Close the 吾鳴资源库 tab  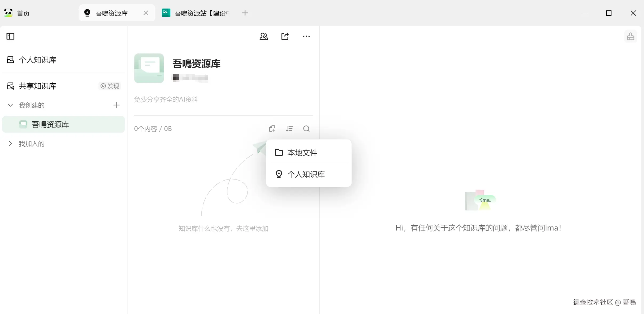point(146,13)
